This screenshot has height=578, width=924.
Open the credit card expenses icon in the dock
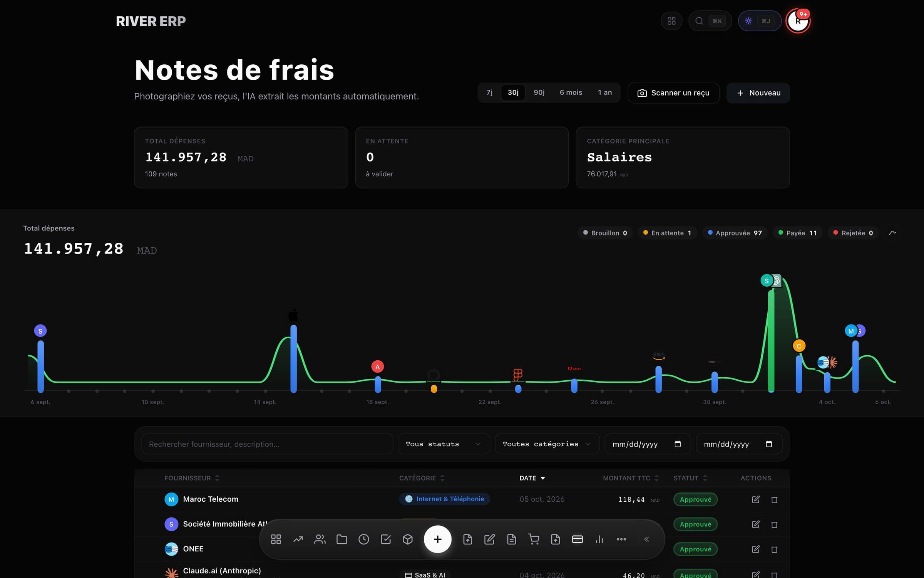(577, 539)
